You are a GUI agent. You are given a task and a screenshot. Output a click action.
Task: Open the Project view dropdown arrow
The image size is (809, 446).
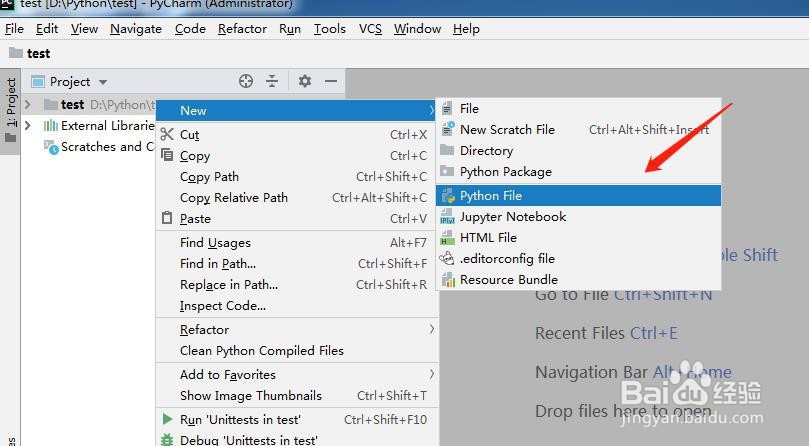point(103,82)
